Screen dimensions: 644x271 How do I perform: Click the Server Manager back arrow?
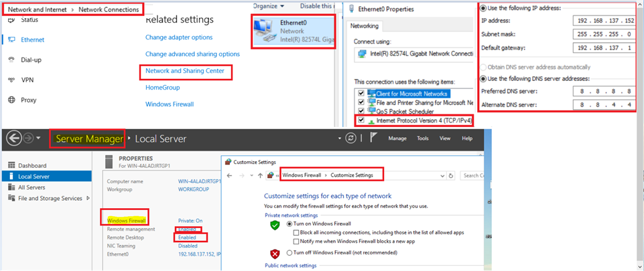(14, 139)
